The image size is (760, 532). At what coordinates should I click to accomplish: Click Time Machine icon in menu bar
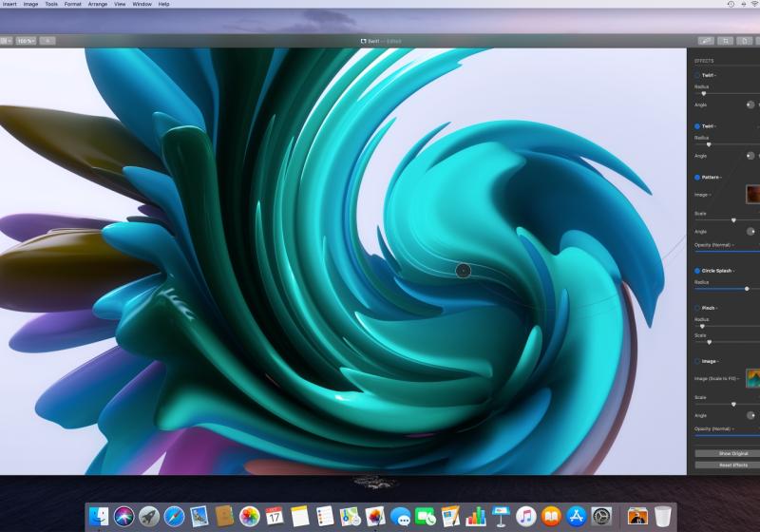(x=731, y=4)
